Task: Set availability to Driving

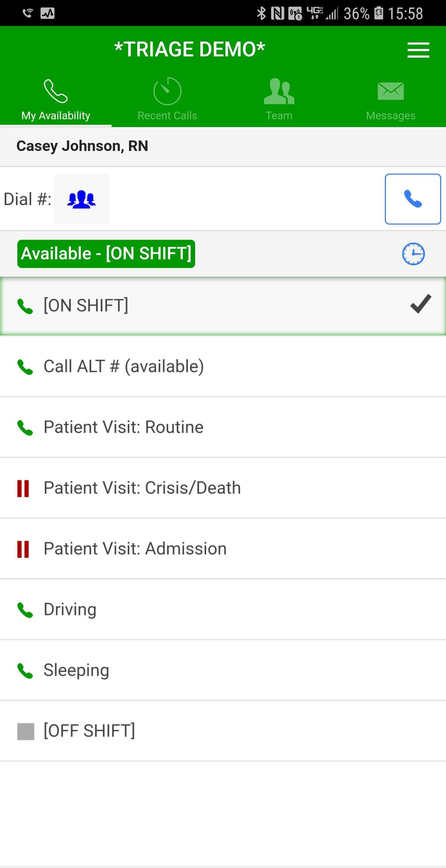Action: 222,609
